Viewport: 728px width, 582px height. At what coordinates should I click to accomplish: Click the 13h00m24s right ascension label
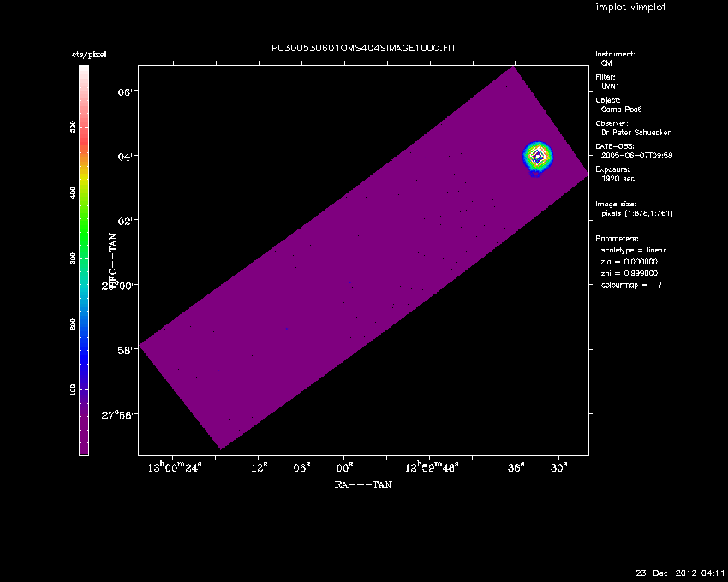coord(175,467)
